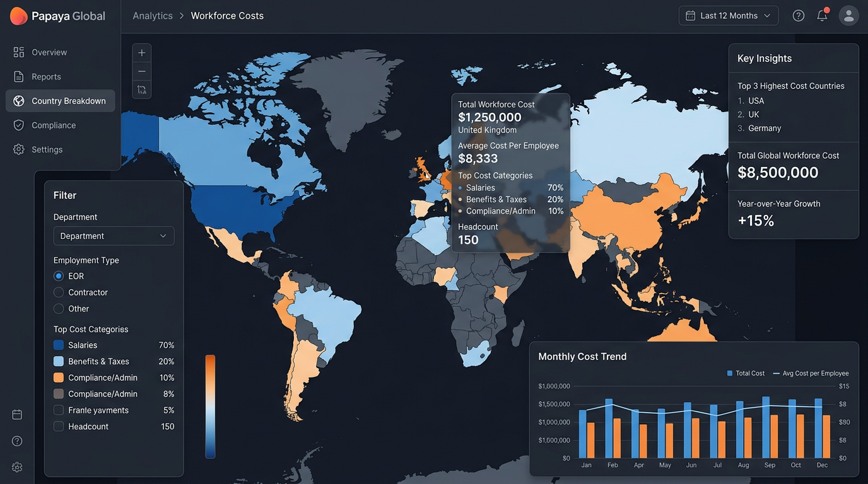Screen dimensions: 868x484
Task: Toggle the Headcount checkbox
Action: [59, 427]
